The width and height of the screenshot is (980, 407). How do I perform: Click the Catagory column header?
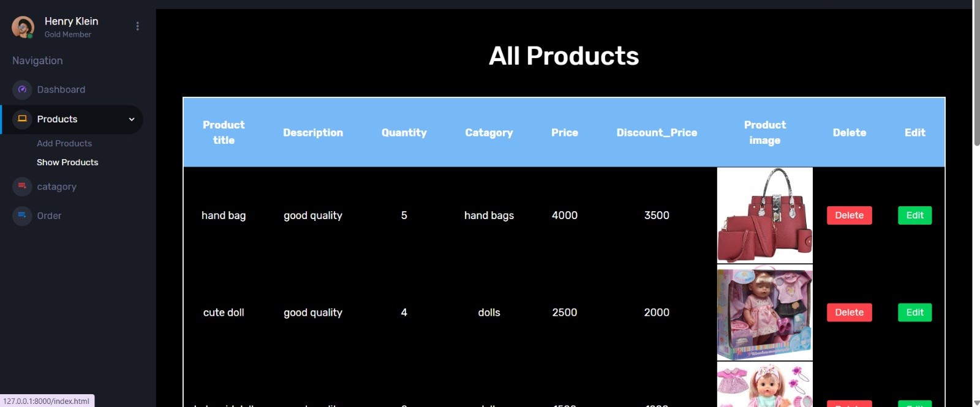(489, 132)
